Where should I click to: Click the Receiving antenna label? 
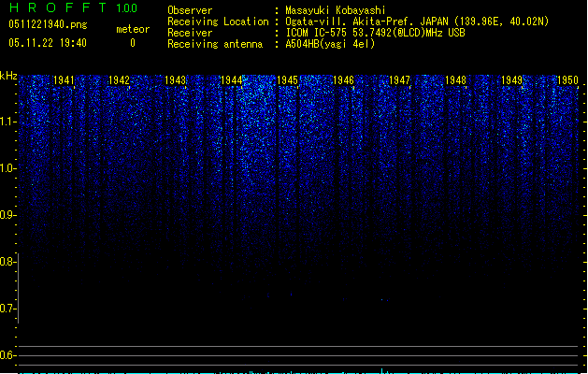[x=215, y=44]
